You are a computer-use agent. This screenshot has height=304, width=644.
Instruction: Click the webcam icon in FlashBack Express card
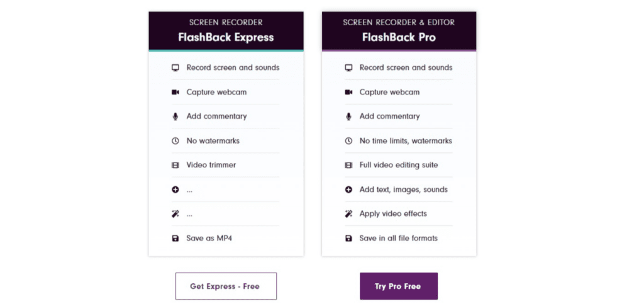tap(175, 93)
